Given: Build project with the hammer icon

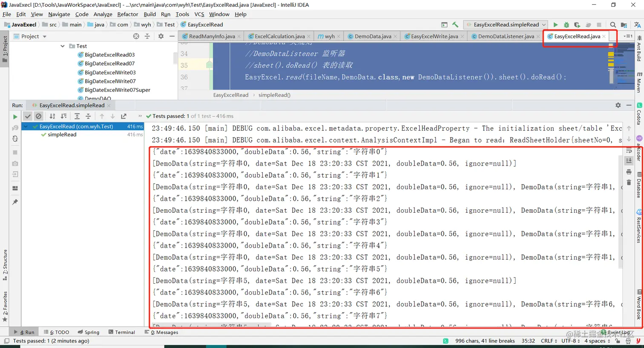Looking at the screenshot, I should point(455,25).
